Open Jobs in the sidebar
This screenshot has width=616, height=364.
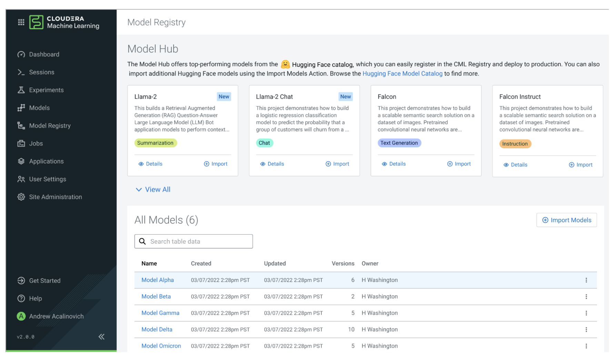30,144
